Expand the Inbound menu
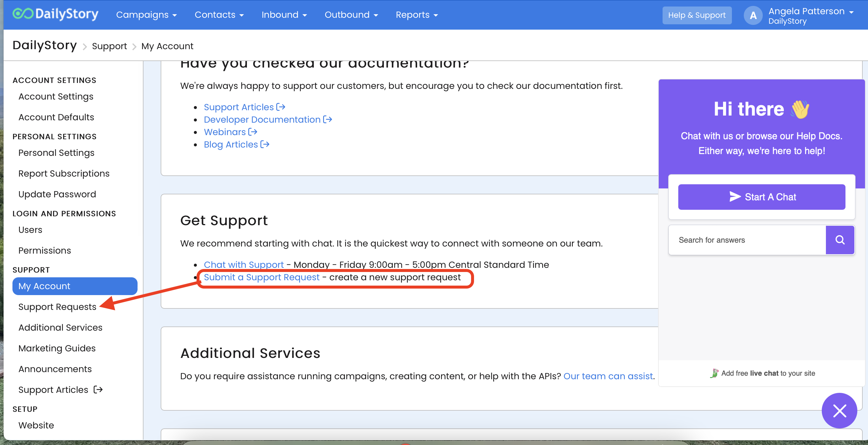Viewport: 868px width, 445px height. 284,15
